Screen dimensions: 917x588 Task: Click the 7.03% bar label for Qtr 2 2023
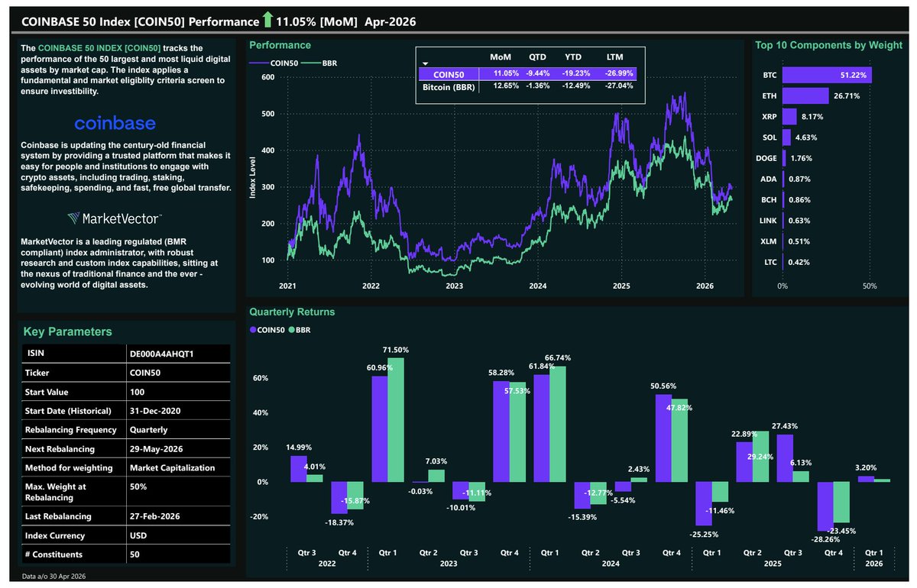(436, 461)
